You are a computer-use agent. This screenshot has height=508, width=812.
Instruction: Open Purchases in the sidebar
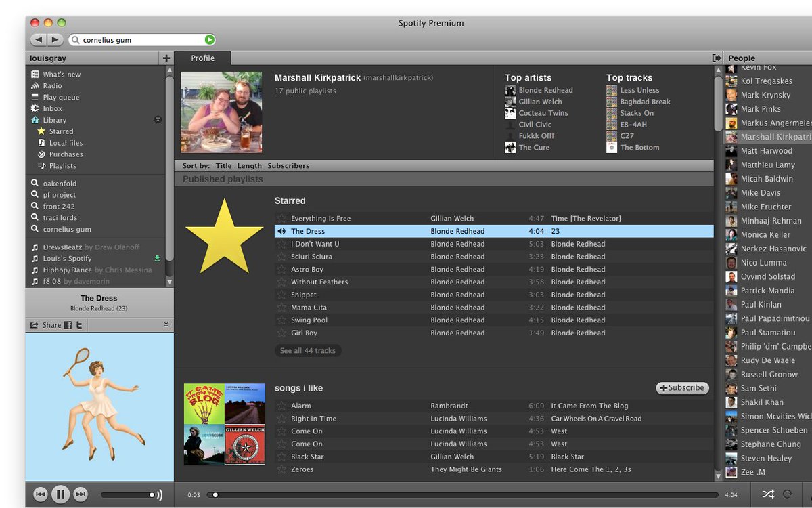pos(66,155)
